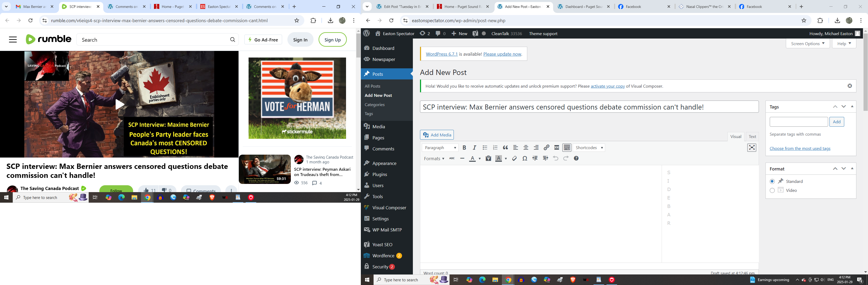
Task: Switch to the Text editor tab
Action: point(752,137)
